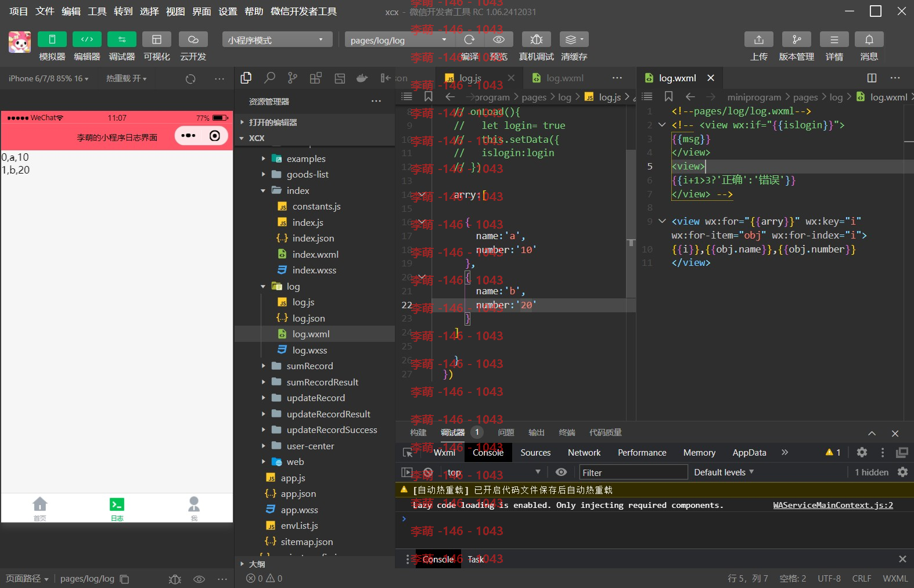The image size is (914, 588).
Task: Switch to the dimmed log.wxml tab
Action: click(564, 78)
